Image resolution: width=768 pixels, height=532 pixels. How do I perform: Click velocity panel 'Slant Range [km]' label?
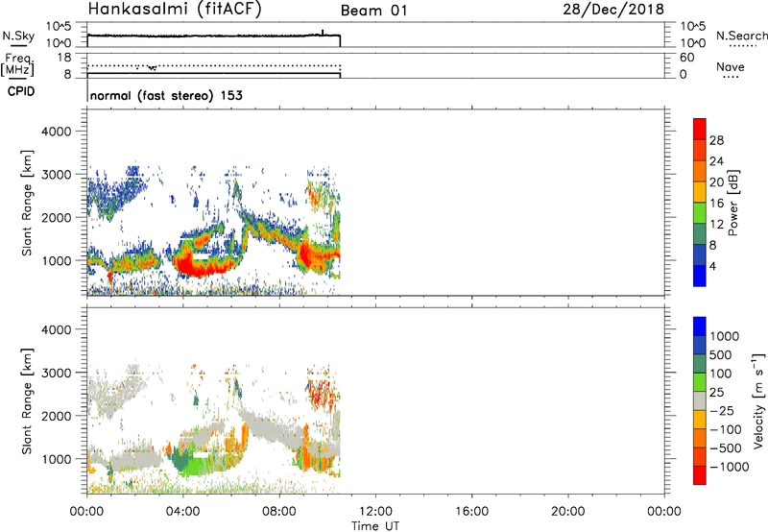point(27,400)
